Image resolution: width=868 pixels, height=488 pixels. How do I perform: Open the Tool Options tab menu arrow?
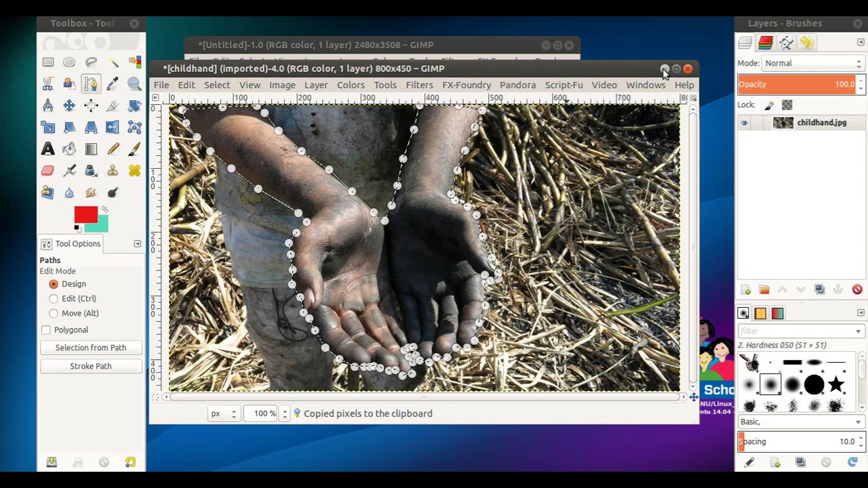pyautogui.click(x=137, y=244)
